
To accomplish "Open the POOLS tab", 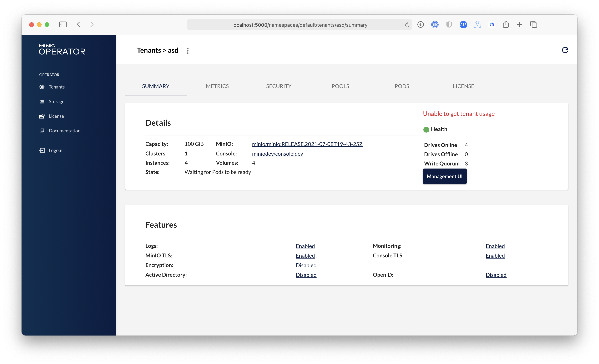I will (x=340, y=86).
